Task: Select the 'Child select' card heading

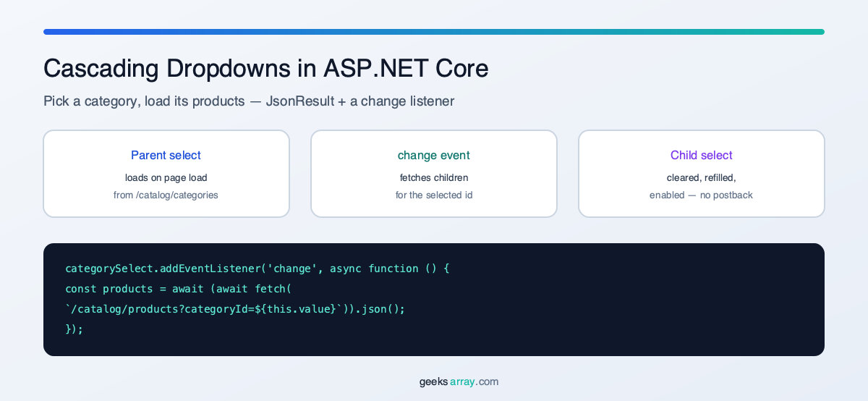Action: pyautogui.click(x=702, y=155)
